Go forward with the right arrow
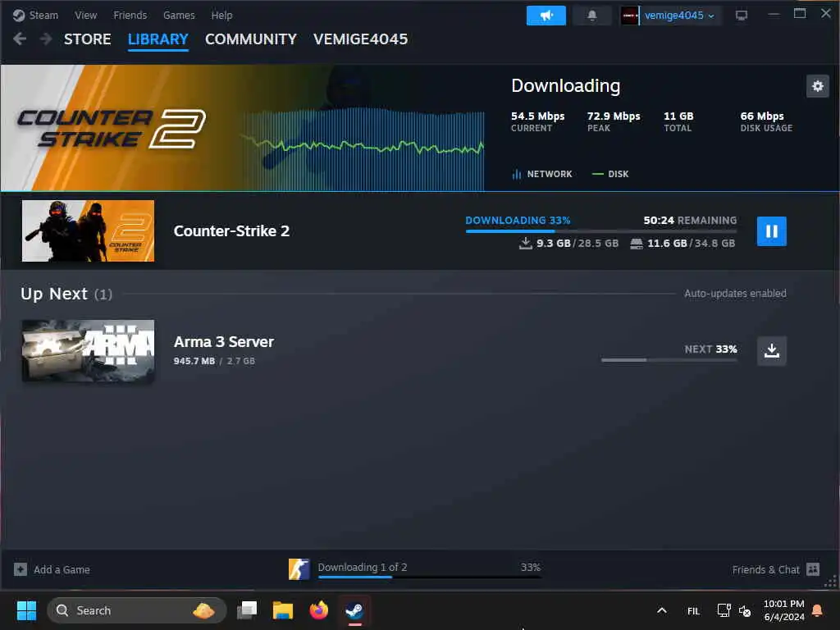840x630 pixels. click(46, 39)
